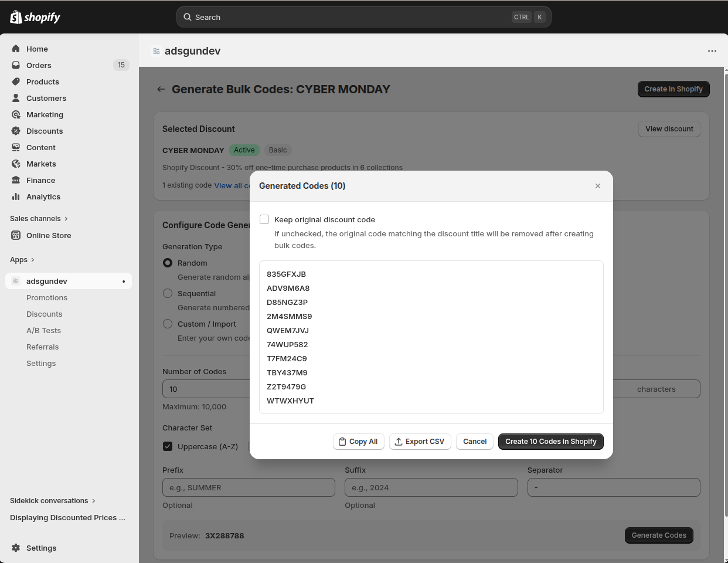Image resolution: width=728 pixels, height=563 pixels.
Task: Open the Promotions submenu item
Action: click(47, 298)
